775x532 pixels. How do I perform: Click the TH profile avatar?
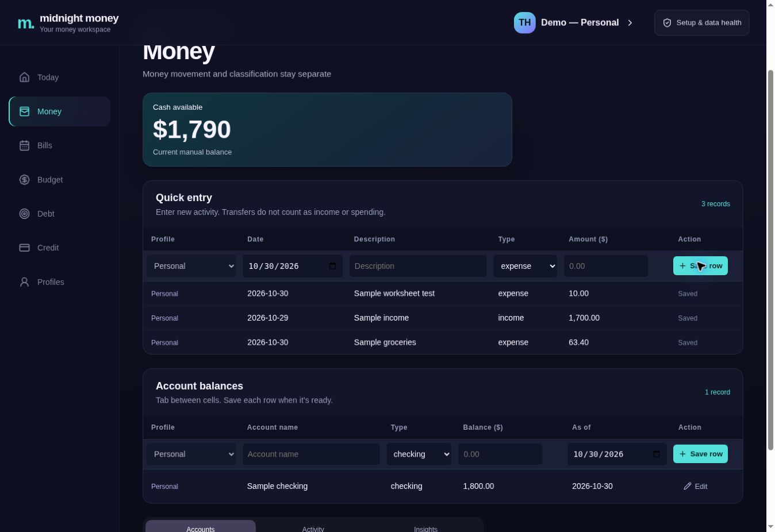coord(524,22)
